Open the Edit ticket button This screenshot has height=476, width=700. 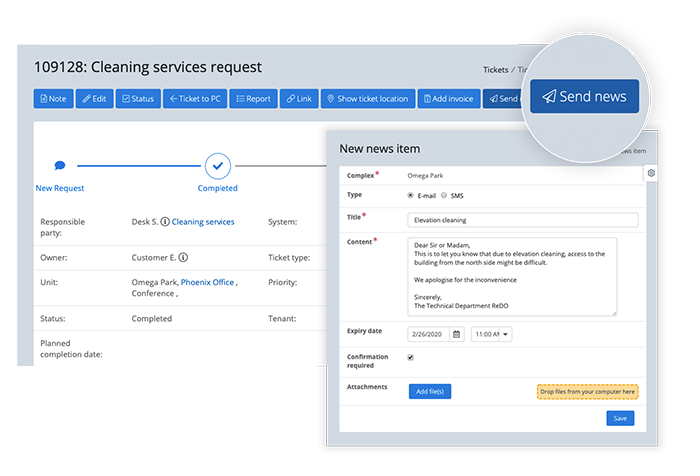pos(95,99)
